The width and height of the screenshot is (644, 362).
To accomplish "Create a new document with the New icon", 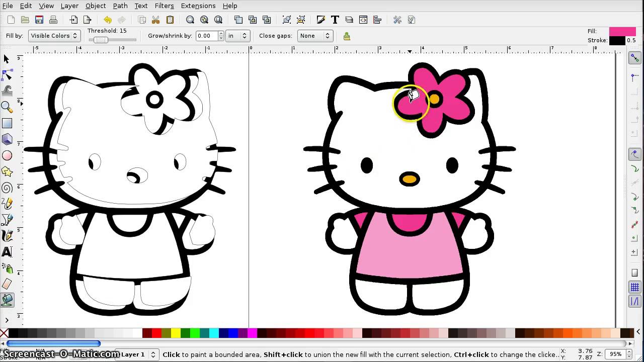I will [11, 20].
